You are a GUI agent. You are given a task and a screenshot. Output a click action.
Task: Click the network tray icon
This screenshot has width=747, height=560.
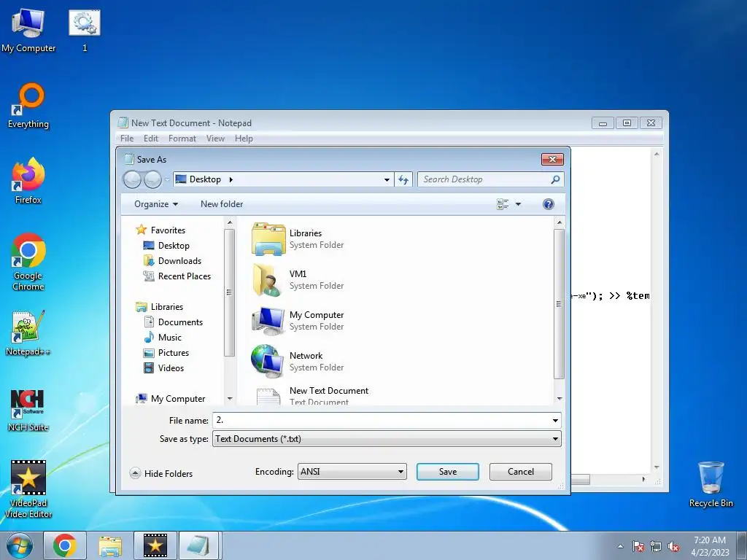656,546
